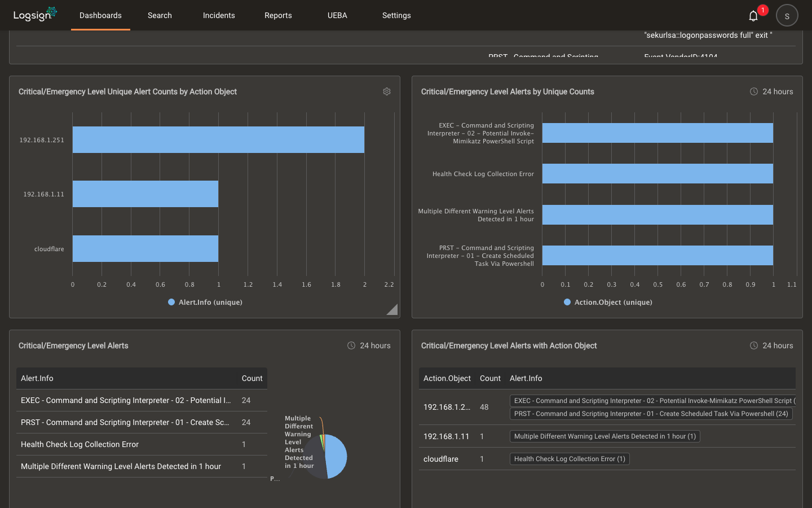Grab the resize handle of Action Object chart widget
This screenshot has height=508, width=812.
coord(393,310)
